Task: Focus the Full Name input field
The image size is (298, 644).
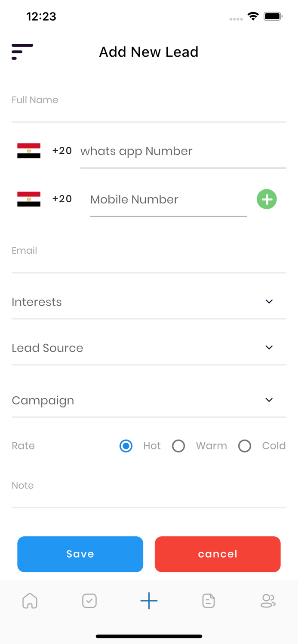Action: pos(149,107)
